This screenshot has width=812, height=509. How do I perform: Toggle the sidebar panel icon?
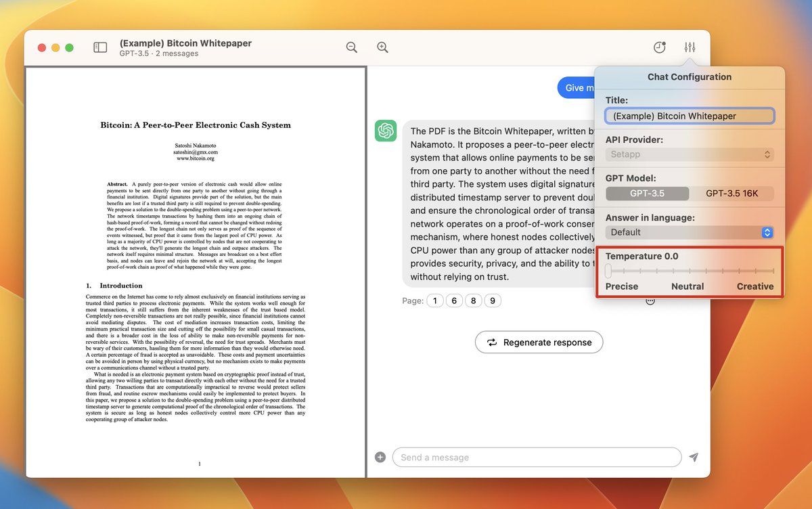(x=100, y=47)
